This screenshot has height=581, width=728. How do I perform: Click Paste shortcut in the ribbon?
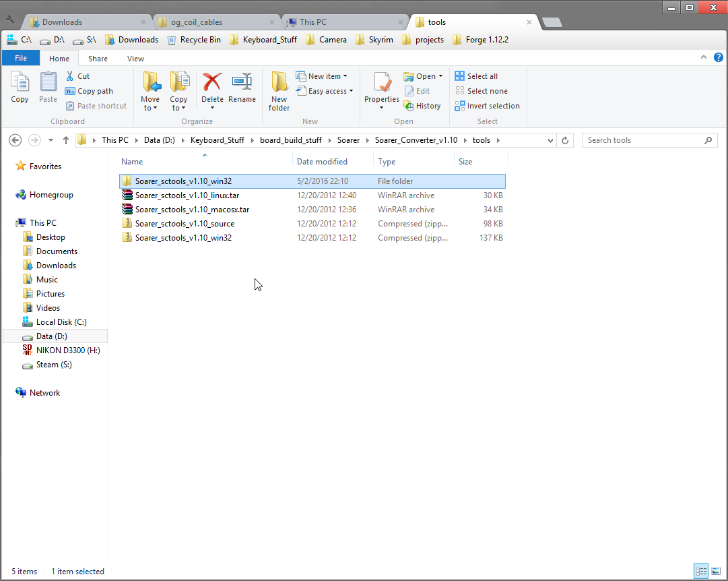(96, 106)
